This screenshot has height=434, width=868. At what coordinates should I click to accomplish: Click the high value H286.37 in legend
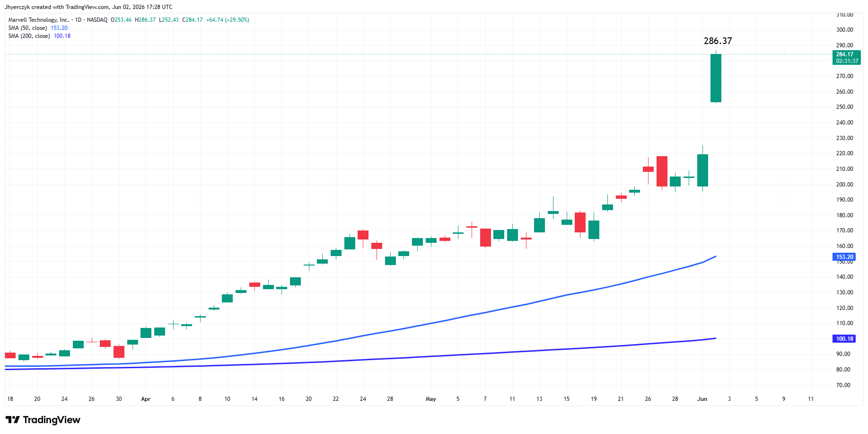tap(145, 20)
